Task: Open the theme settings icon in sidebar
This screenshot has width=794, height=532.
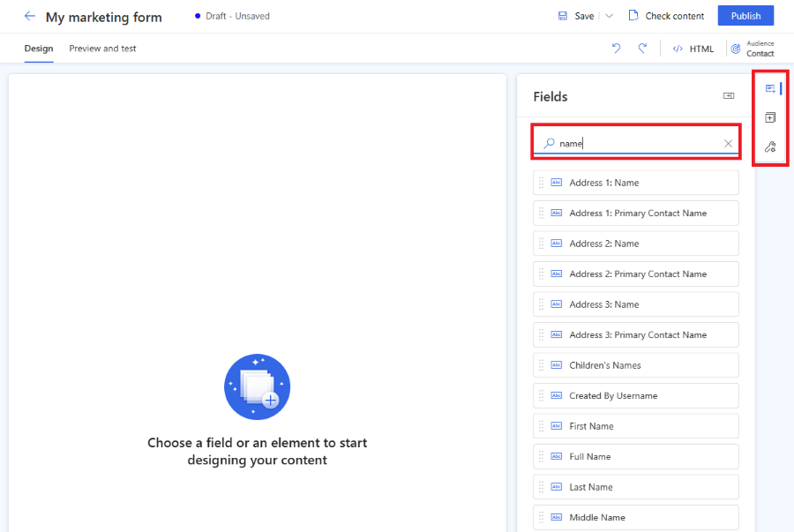Action: pos(770,146)
